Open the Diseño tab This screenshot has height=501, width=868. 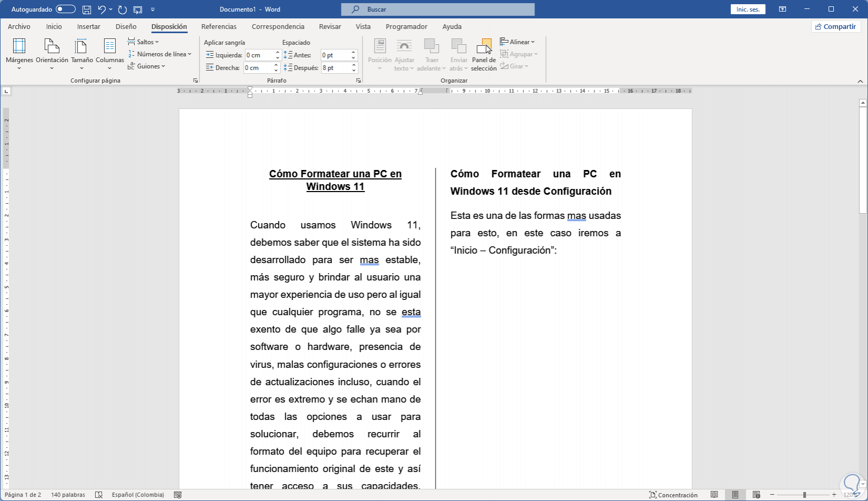pos(126,26)
